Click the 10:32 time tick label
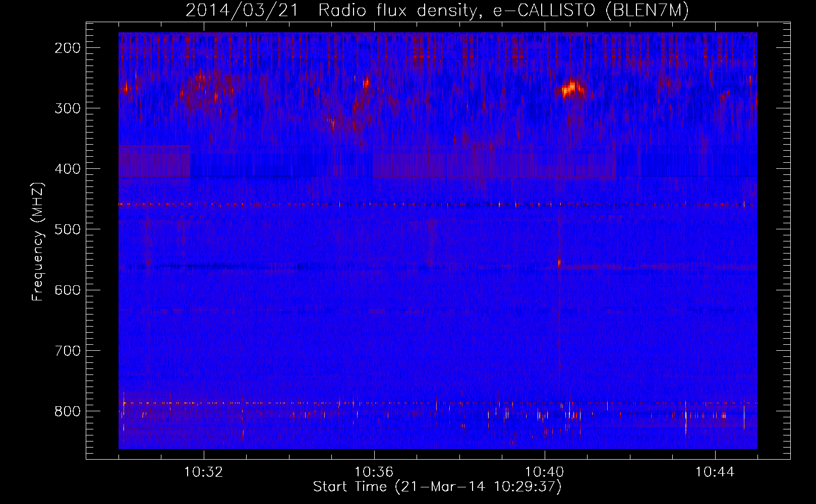The image size is (816, 504). point(204,472)
